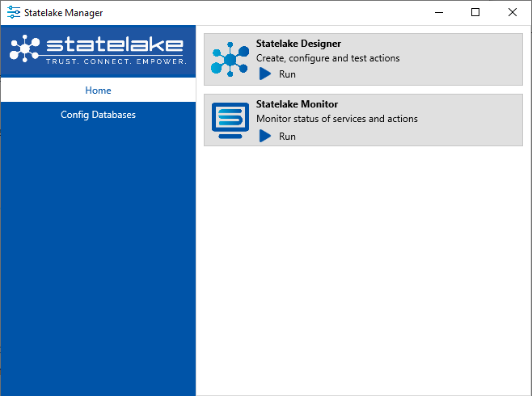The height and width of the screenshot is (396, 532).
Task: Select the Home menu item
Action: 98,90
